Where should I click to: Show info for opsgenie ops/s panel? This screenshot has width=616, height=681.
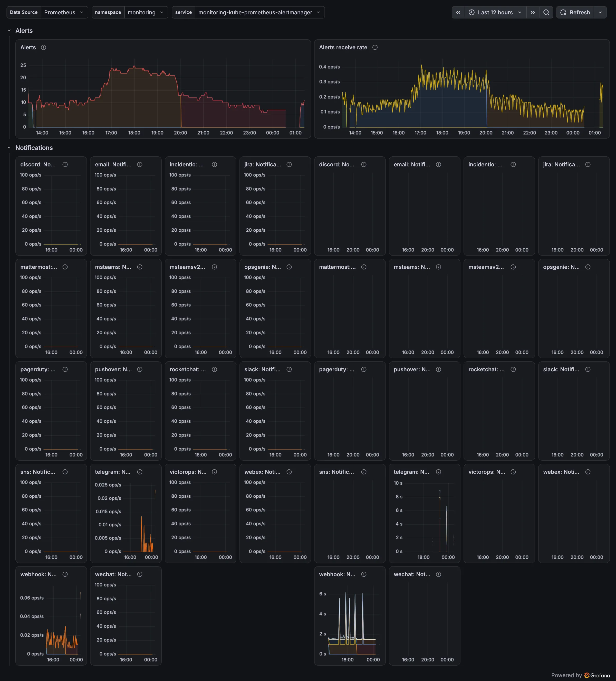tap(289, 267)
